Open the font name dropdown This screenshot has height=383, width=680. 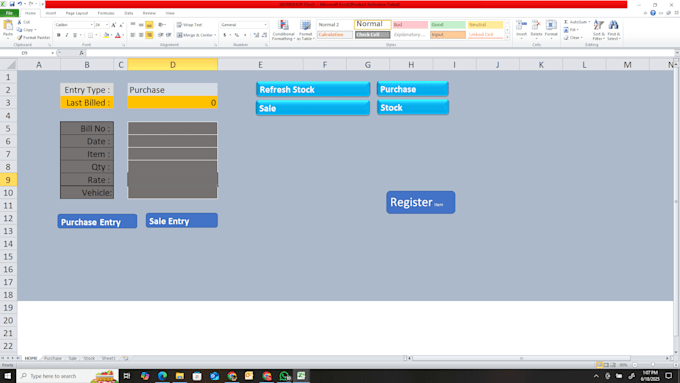(91, 25)
